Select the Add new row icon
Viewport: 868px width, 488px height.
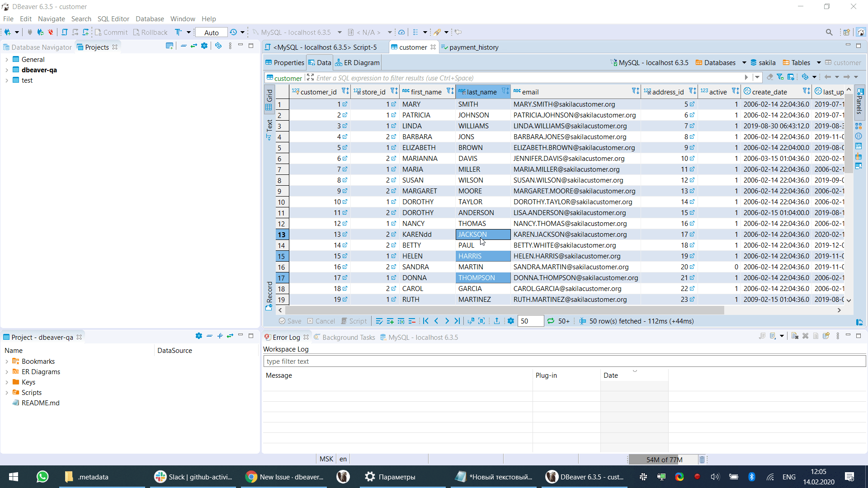(x=390, y=321)
